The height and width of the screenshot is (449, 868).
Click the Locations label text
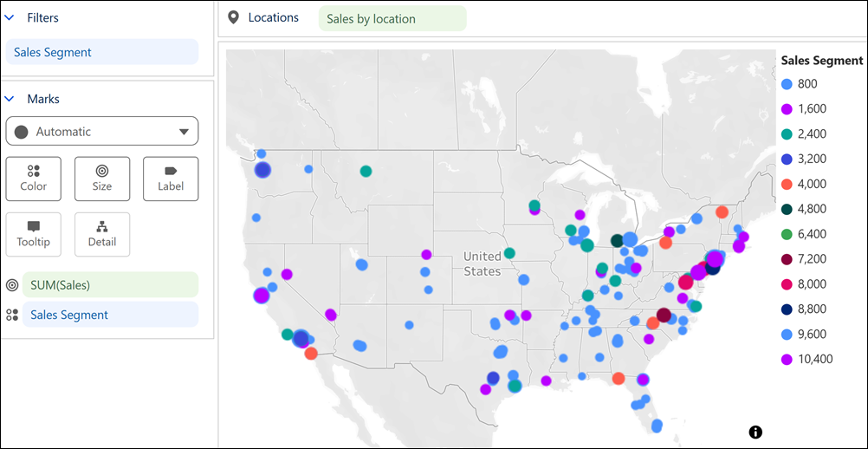[x=274, y=17]
